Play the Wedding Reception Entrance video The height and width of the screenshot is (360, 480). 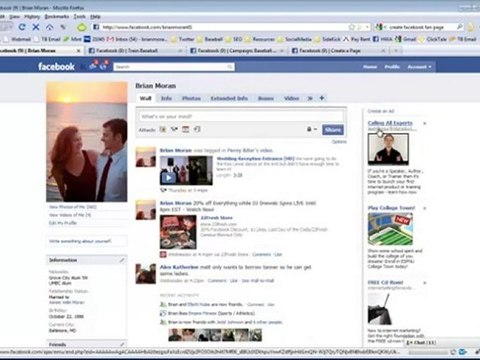click(168, 178)
